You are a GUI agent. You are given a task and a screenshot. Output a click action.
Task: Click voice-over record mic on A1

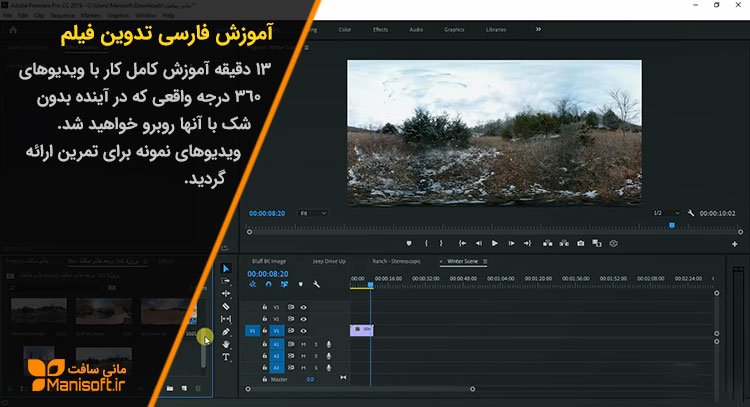pyautogui.click(x=329, y=344)
